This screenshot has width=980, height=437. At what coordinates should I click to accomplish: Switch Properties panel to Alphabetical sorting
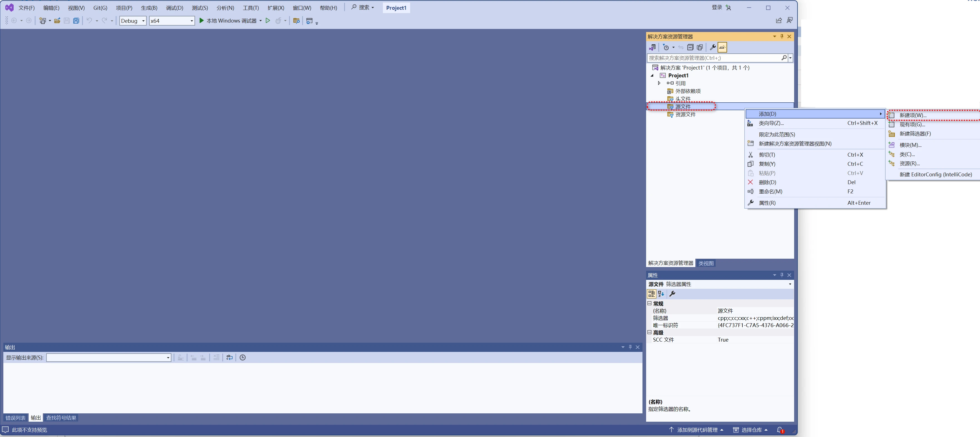pyautogui.click(x=661, y=294)
